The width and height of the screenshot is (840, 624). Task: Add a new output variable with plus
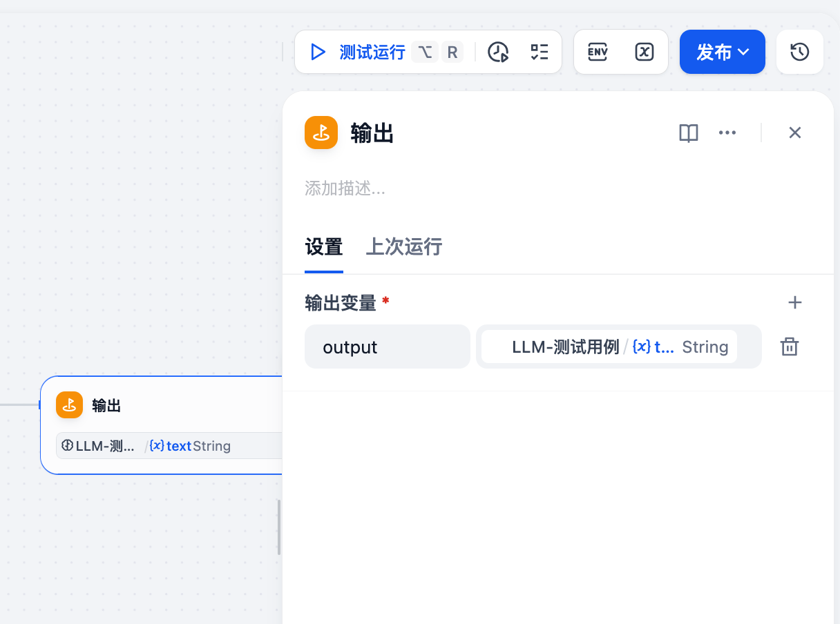pyautogui.click(x=795, y=302)
